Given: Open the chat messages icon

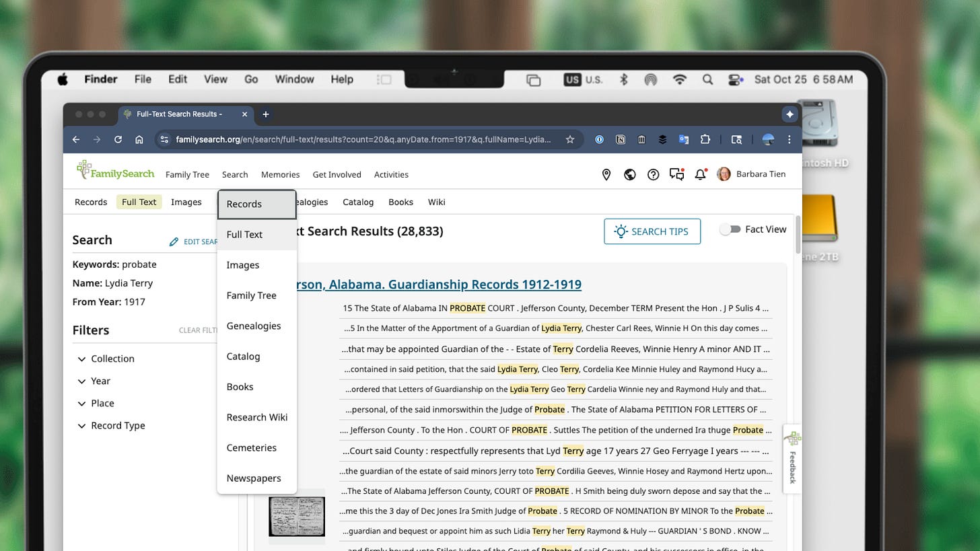Looking at the screenshot, I should pos(676,174).
